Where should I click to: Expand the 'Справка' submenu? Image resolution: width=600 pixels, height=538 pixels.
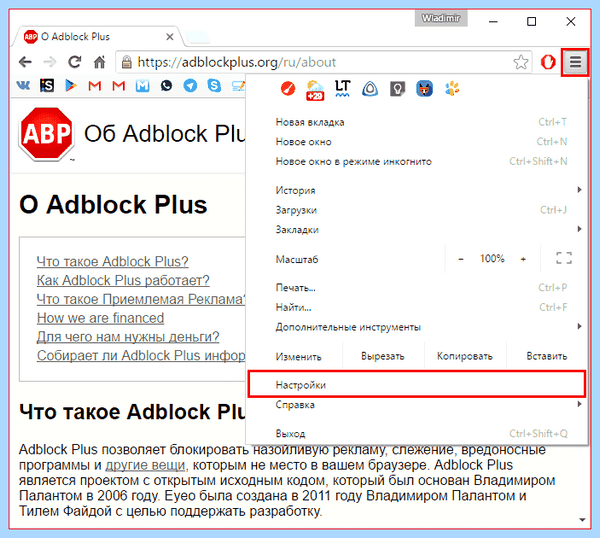tap(417, 404)
